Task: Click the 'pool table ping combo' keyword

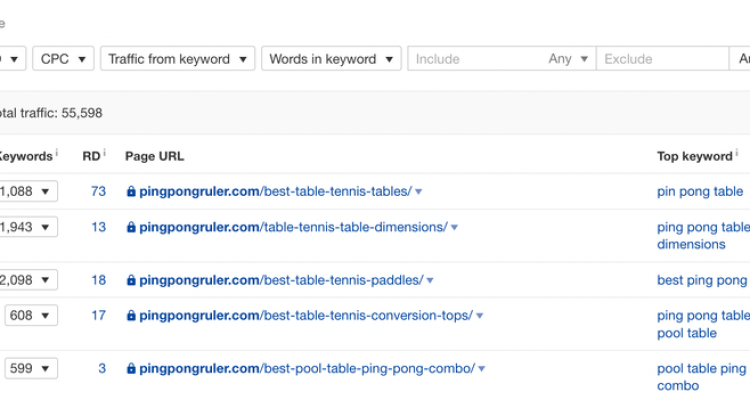Action: (702, 377)
